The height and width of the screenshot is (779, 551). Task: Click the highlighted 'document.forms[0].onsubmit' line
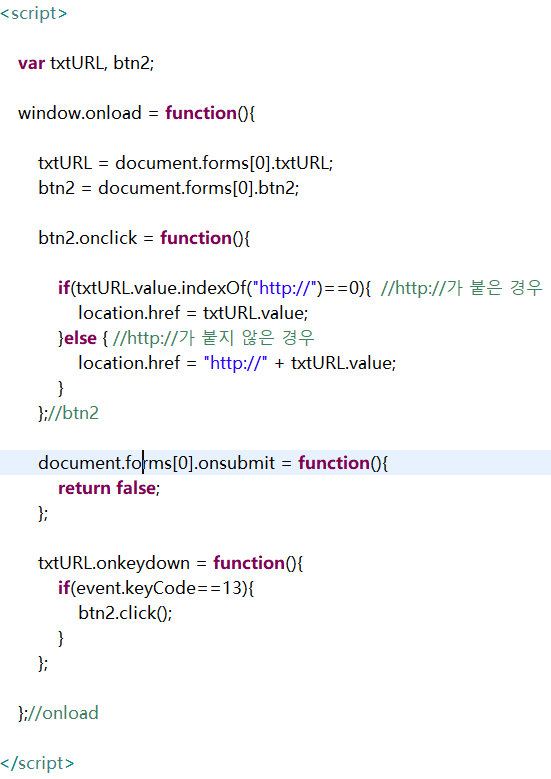(x=275, y=463)
